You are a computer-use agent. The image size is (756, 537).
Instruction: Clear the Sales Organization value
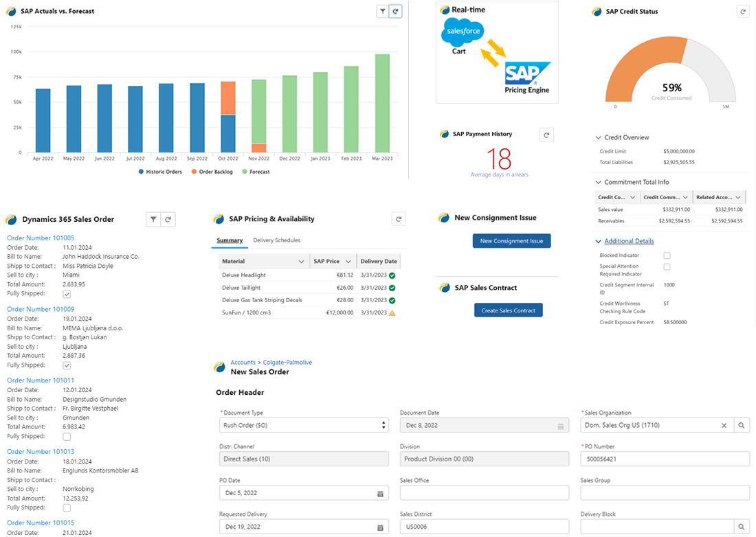[x=724, y=425]
